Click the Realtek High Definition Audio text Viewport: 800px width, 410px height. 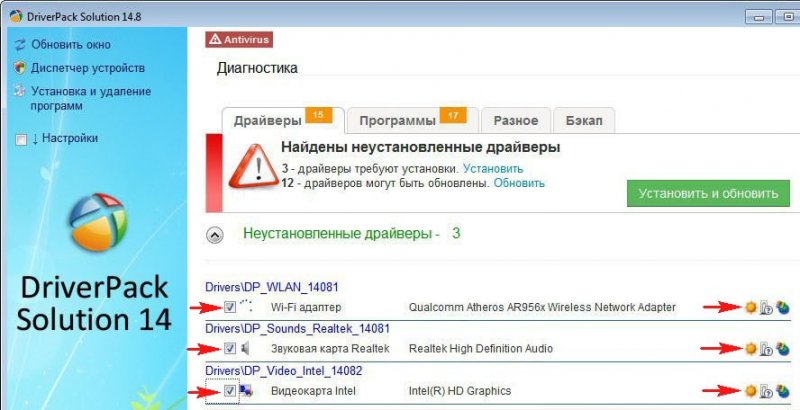click(x=481, y=349)
